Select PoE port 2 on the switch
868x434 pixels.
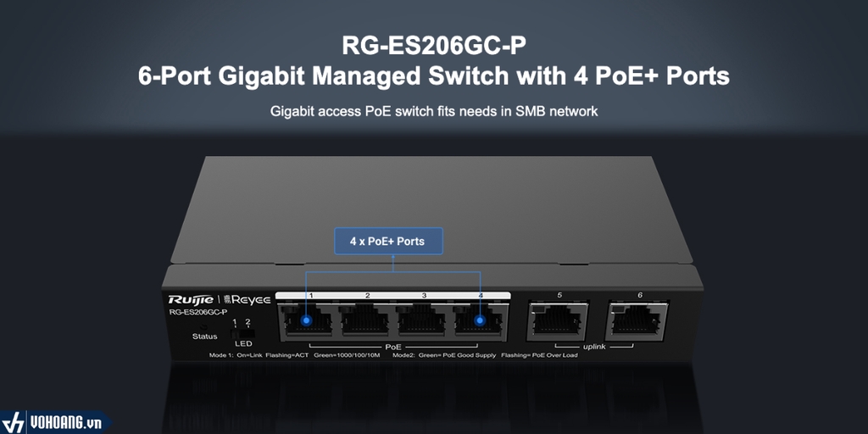tap(364, 320)
